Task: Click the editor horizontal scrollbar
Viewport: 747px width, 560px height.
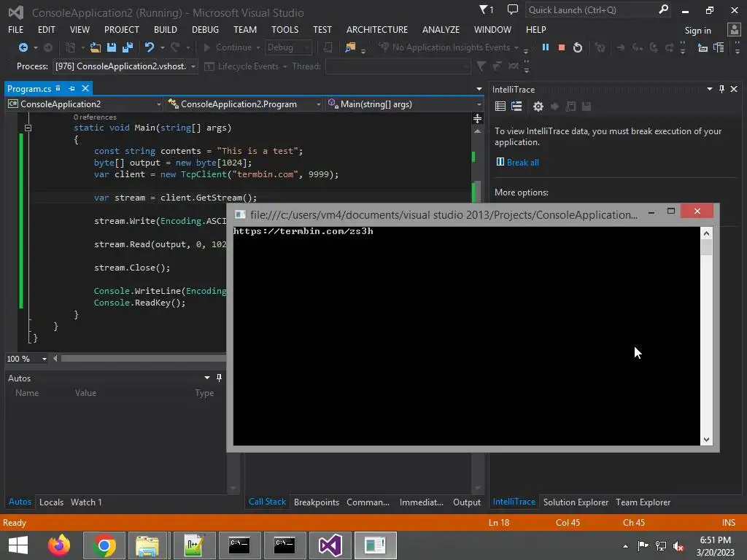Action: tap(143, 359)
